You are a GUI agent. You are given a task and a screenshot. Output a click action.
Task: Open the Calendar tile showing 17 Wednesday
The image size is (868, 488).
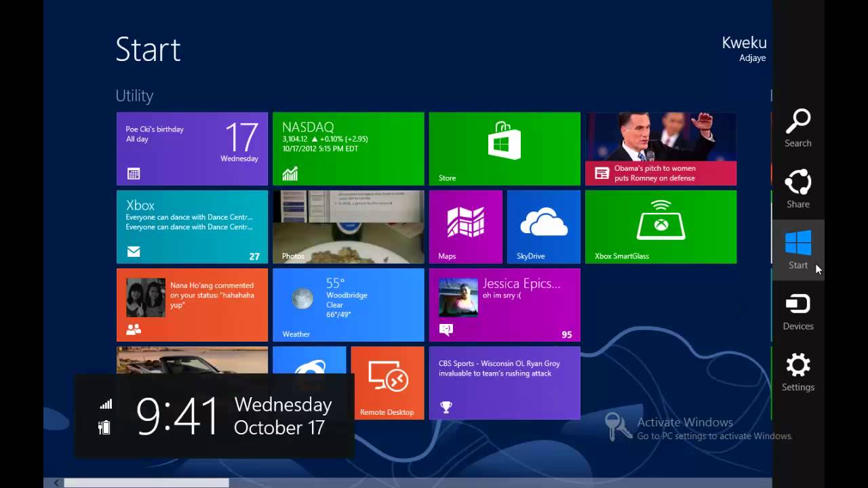point(192,148)
